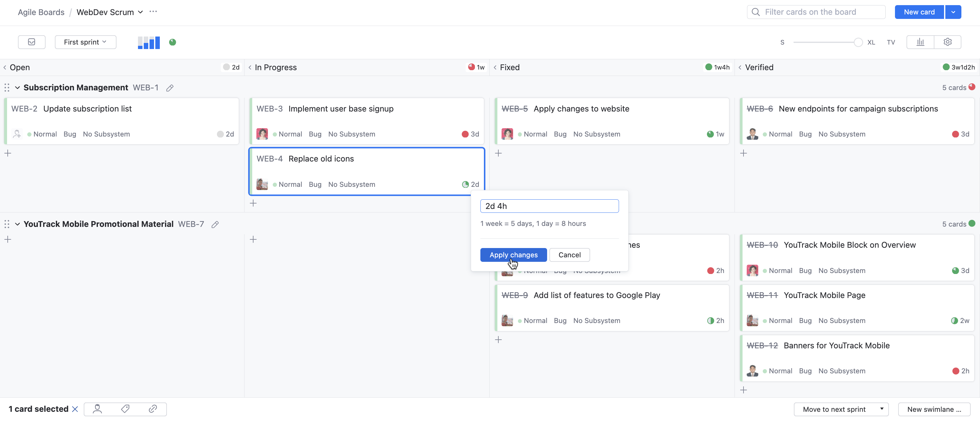
Task: Collapse Subscription Management swimlane
Action: pos(18,88)
